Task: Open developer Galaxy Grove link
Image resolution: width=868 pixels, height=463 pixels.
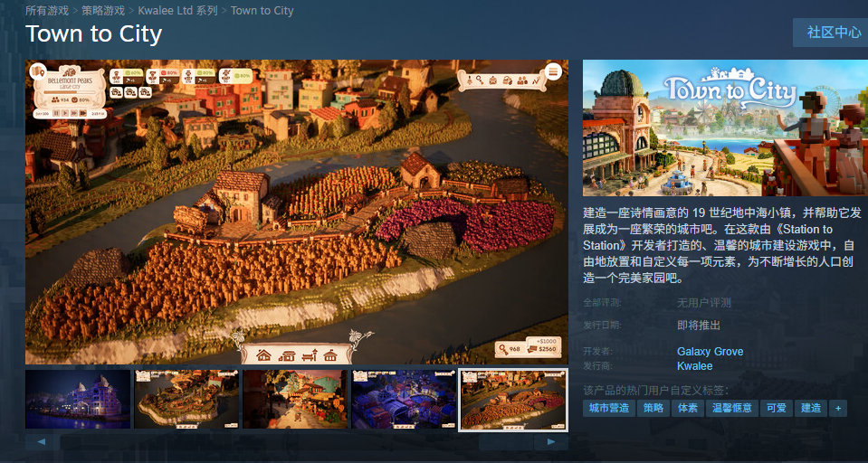Action: click(711, 351)
